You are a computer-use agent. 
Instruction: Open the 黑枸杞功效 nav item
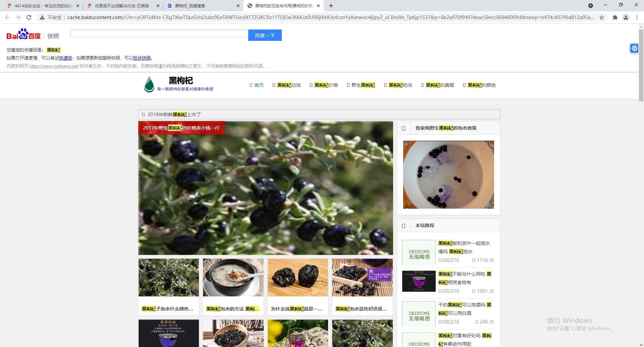click(287, 85)
